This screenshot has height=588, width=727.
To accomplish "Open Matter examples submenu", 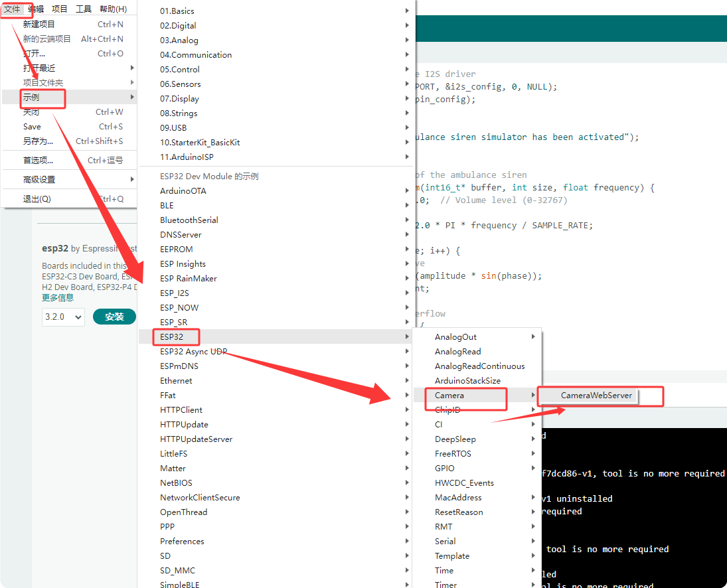I will pos(277,468).
